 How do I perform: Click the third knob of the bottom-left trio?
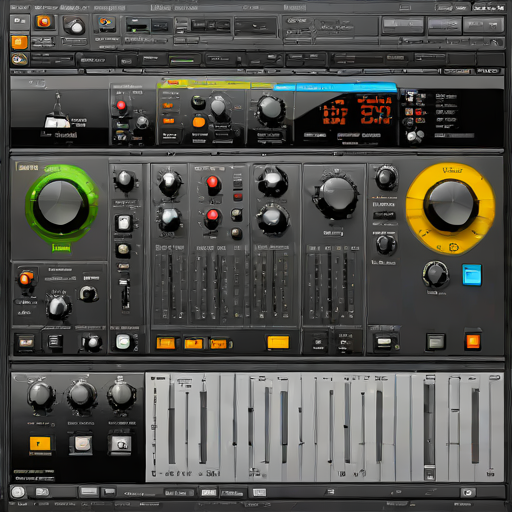(x=121, y=394)
